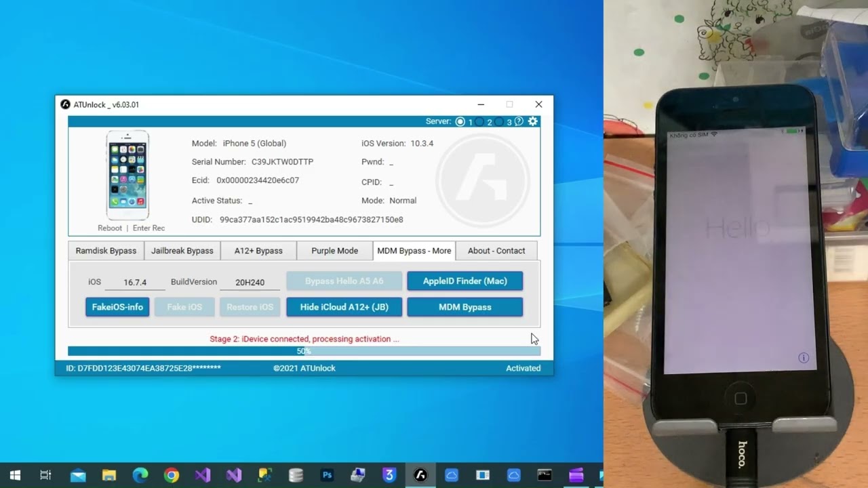The image size is (868, 488).
Task: Click the Reboot link under device image
Action: tap(110, 228)
